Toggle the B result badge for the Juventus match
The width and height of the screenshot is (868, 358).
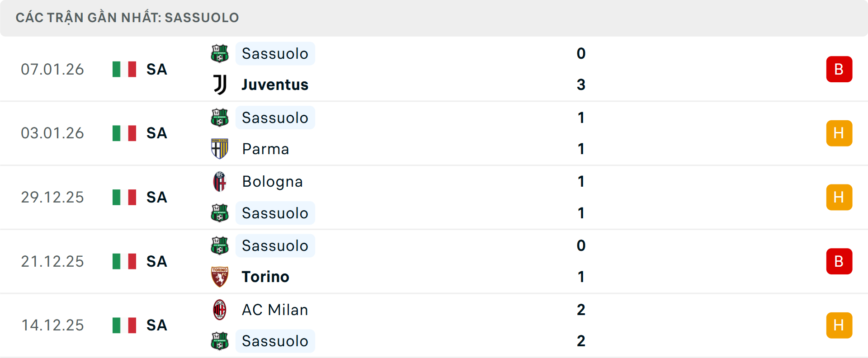point(840,69)
